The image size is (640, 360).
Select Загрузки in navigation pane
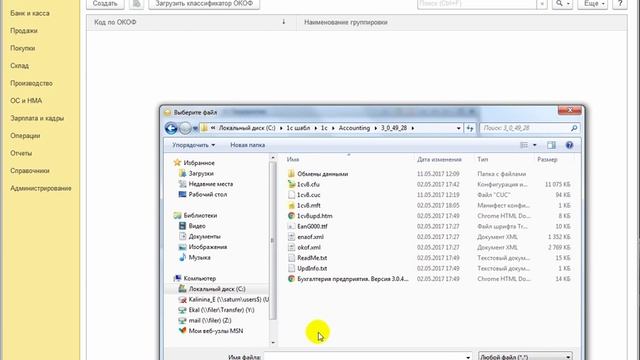coord(201,173)
